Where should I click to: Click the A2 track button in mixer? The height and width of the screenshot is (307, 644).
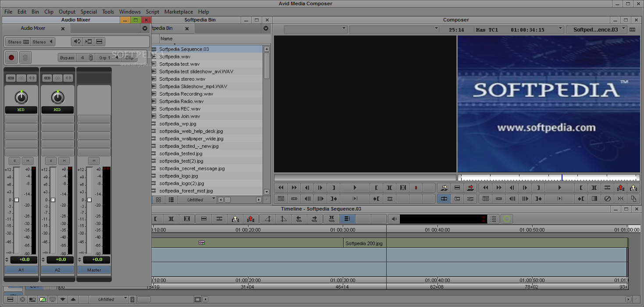click(x=57, y=270)
